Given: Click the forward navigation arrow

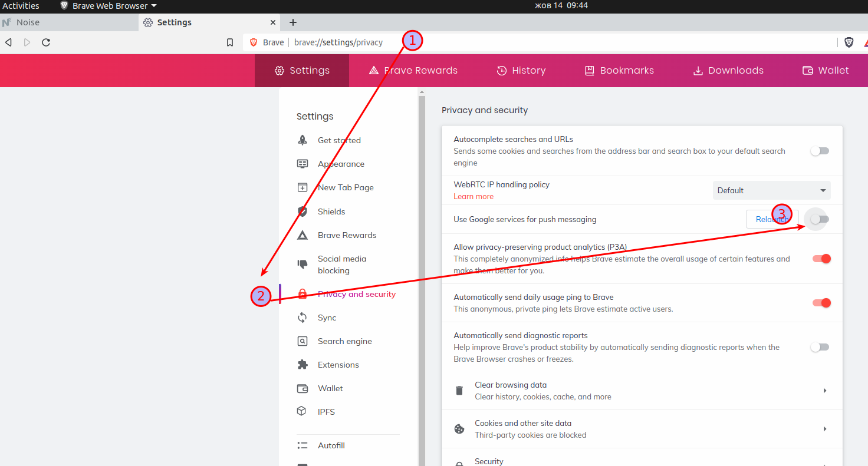Looking at the screenshot, I should (x=27, y=42).
